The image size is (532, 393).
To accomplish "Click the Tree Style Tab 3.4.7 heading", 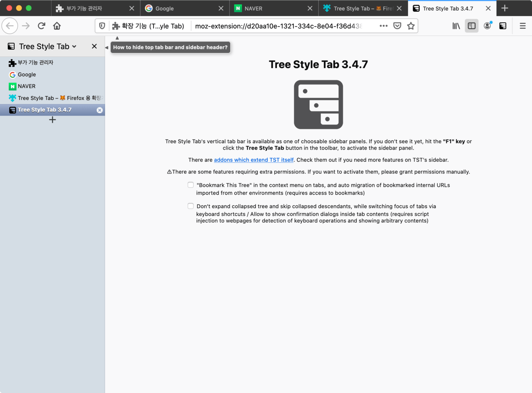I will pyautogui.click(x=318, y=65).
